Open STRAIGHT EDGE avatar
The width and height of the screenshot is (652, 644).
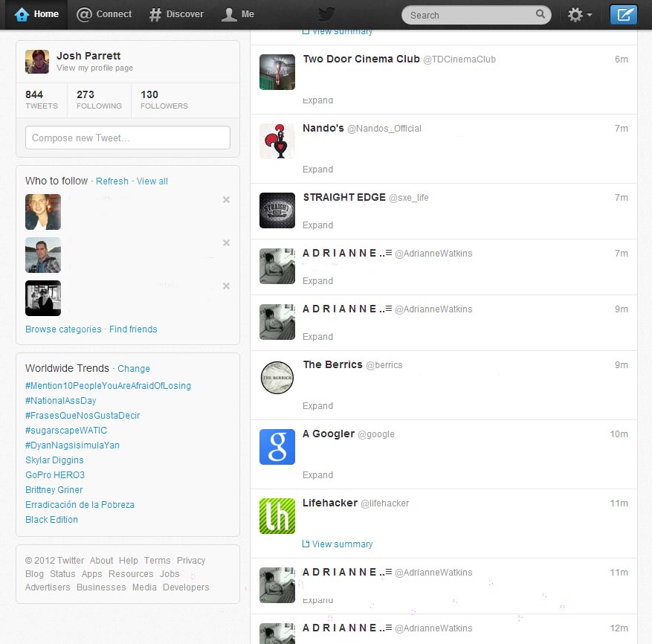[277, 210]
